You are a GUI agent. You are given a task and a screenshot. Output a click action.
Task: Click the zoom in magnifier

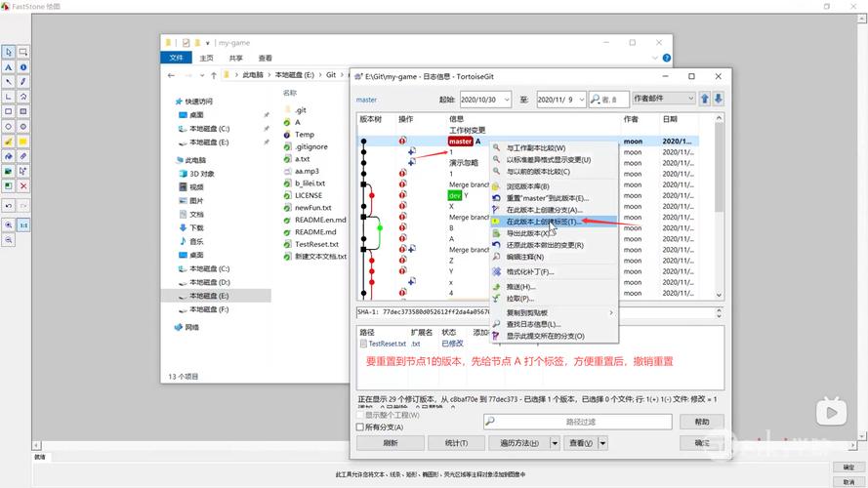[9, 225]
